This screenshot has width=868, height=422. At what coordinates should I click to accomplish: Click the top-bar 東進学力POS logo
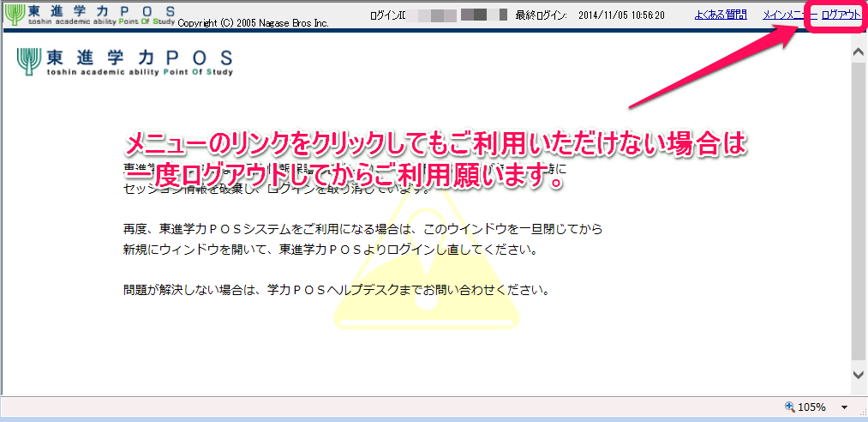click(x=90, y=15)
